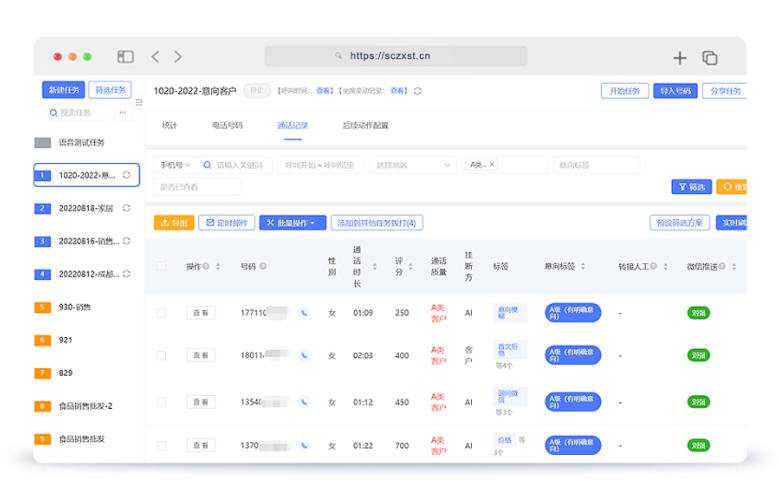Screen dimensions: 780x480
Task: Open the 选择地区 region dropdown
Action: coord(412,165)
